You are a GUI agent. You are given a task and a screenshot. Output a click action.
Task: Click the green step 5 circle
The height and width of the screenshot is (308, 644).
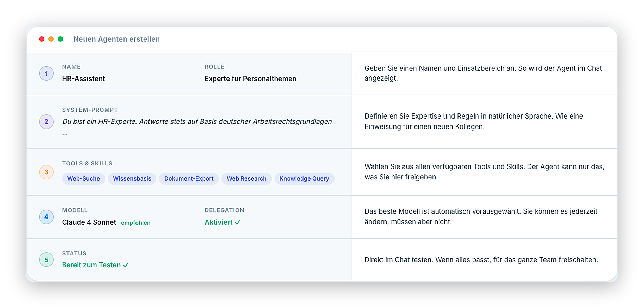(x=46, y=260)
